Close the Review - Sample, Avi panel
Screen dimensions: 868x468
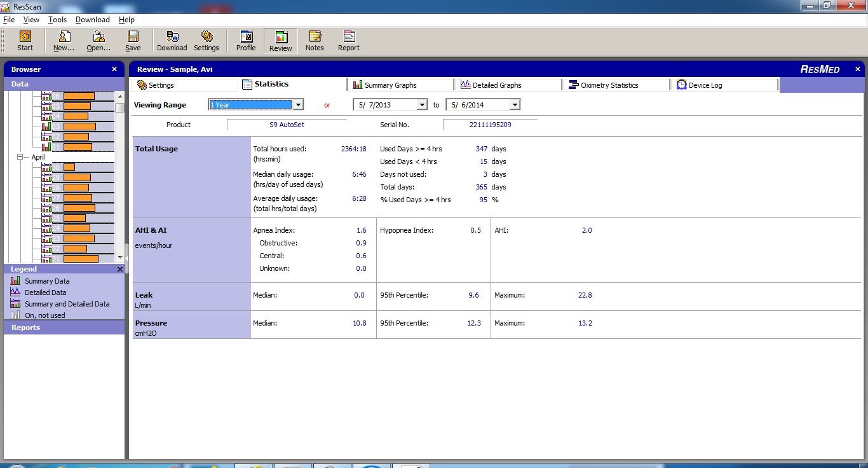point(858,69)
